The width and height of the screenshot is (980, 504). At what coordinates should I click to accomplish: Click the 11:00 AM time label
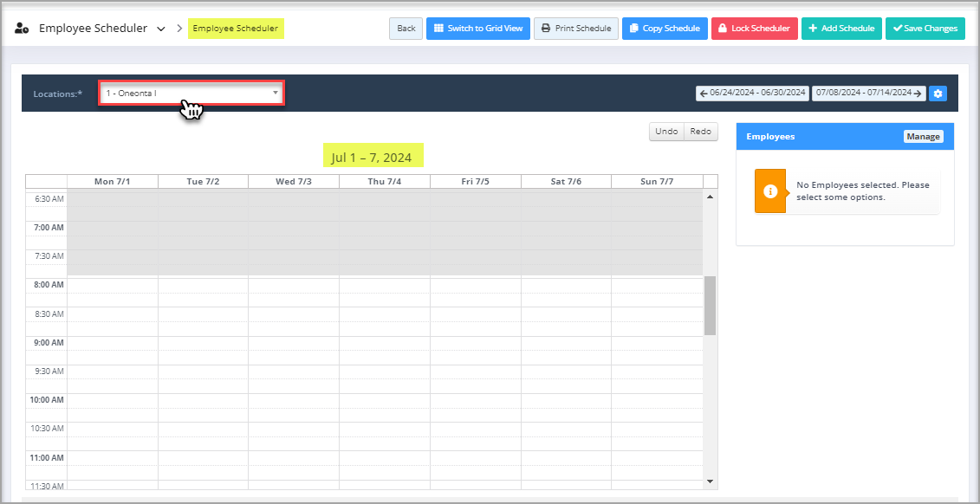[46, 458]
